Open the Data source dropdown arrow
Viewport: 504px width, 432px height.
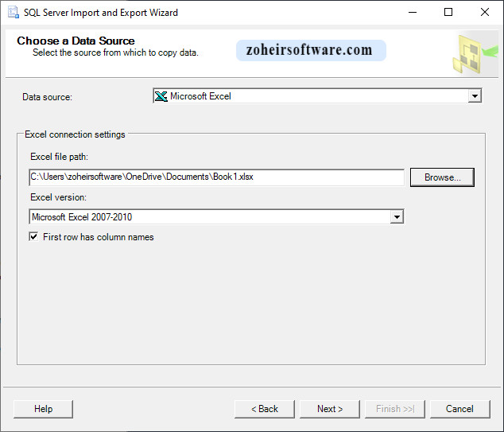(x=475, y=95)
